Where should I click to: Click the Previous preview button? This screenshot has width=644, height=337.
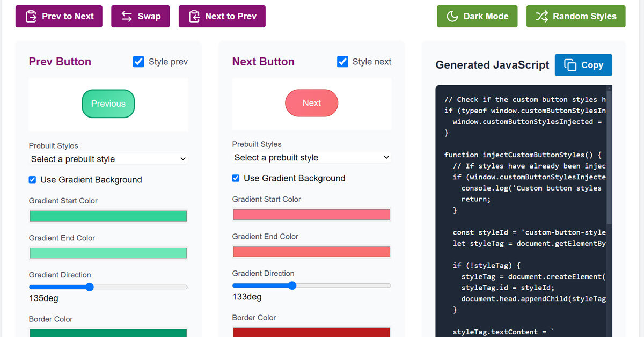pyautogui.click(x=108, y=104)
